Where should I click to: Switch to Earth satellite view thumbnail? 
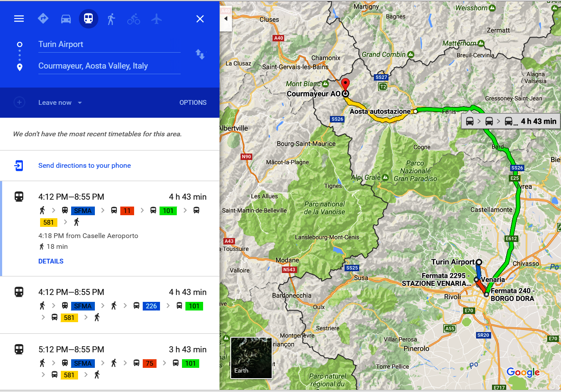[x=251, y=358]
